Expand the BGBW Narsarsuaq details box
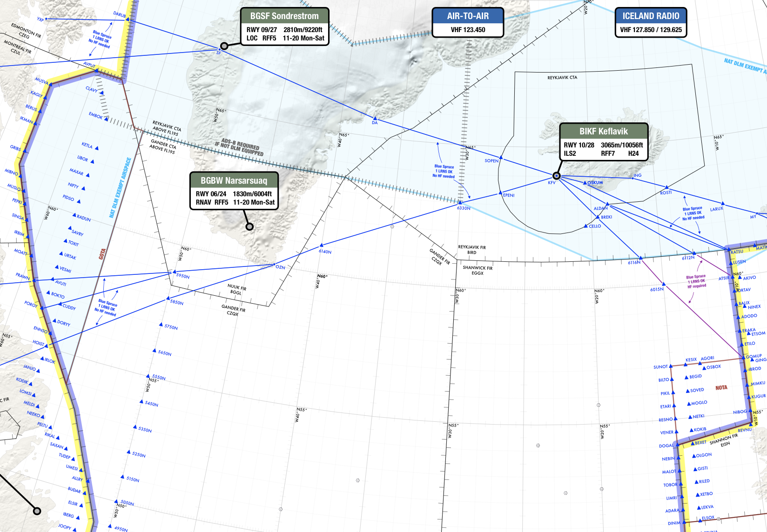The width and height of the screenshot is (767, 532). [x=233, y=192]
